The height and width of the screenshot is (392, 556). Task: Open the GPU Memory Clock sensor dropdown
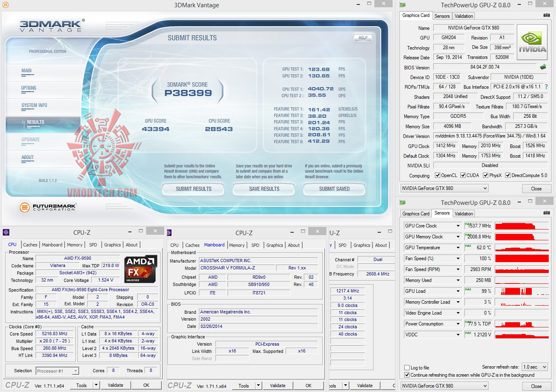(458, 237)
